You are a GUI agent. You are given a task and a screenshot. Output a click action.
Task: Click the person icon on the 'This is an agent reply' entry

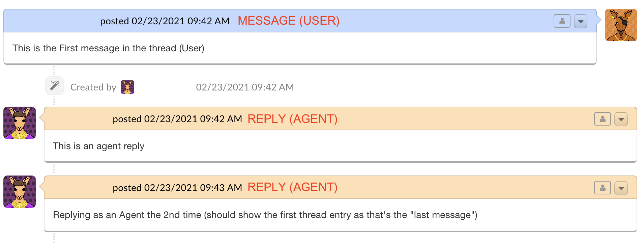tap(602, 119)
